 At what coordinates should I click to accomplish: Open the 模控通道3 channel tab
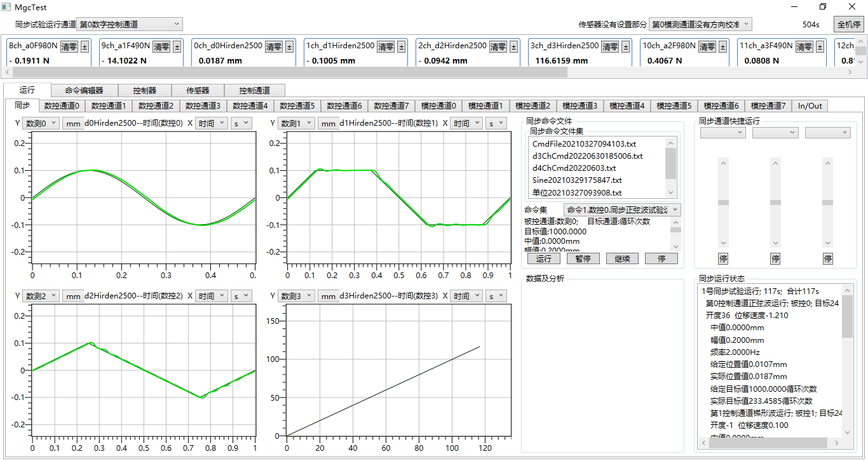click(580, 105)
